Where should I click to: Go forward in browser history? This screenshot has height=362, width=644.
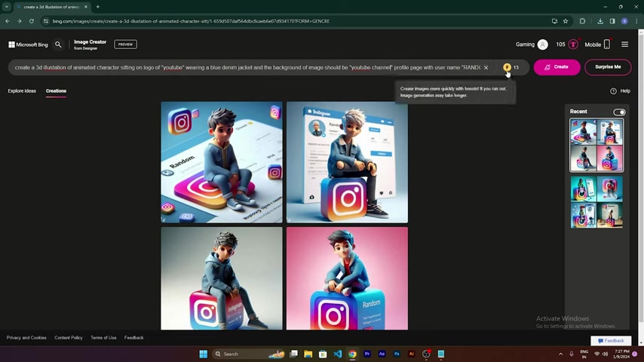click(x=20, y=21)
